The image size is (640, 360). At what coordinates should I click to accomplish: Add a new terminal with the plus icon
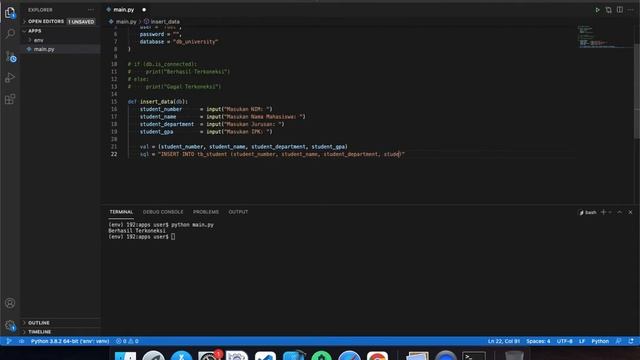603,212
